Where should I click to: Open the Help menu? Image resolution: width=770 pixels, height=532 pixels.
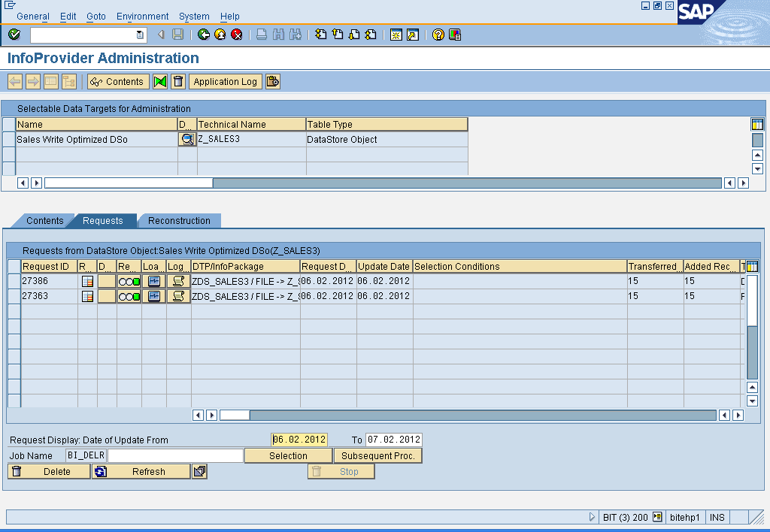[230, 17]
